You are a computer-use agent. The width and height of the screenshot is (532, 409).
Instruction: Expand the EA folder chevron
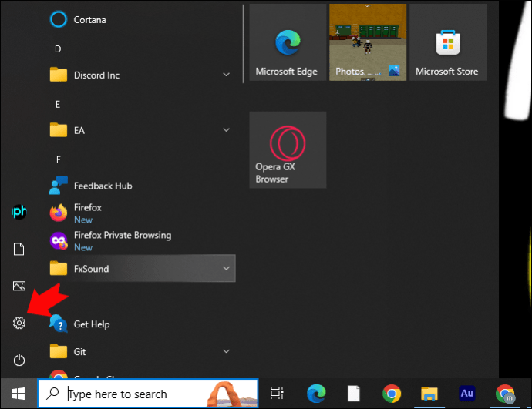[x=227, y=130]
